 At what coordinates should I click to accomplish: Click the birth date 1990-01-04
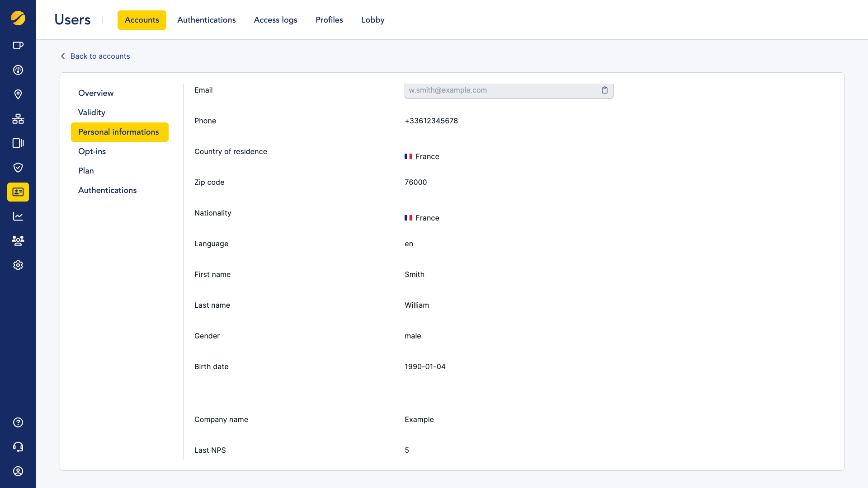coord(425,366)
